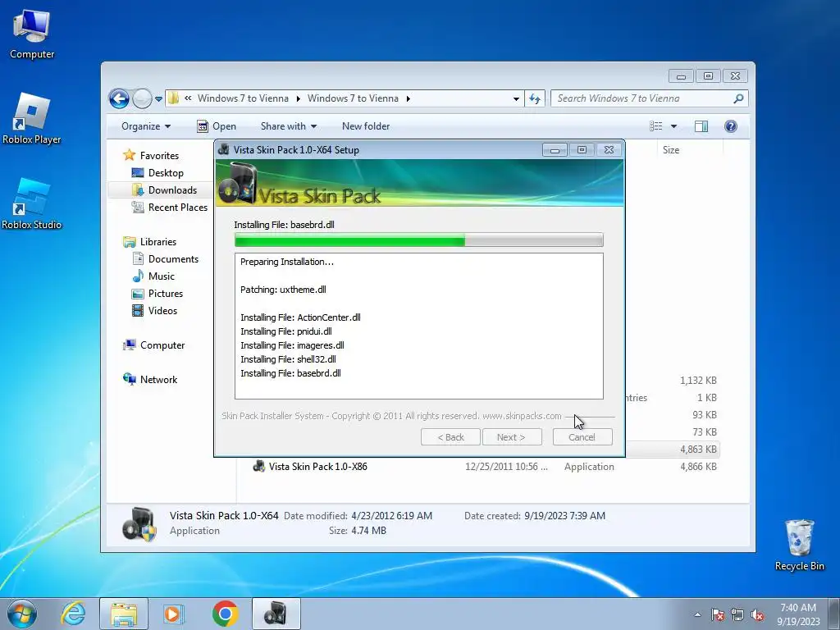The width and height of the screenshot is (840, 630).
Task: Click the details pane Vista Skin Pack icon
Action: [x=139, y=524]
